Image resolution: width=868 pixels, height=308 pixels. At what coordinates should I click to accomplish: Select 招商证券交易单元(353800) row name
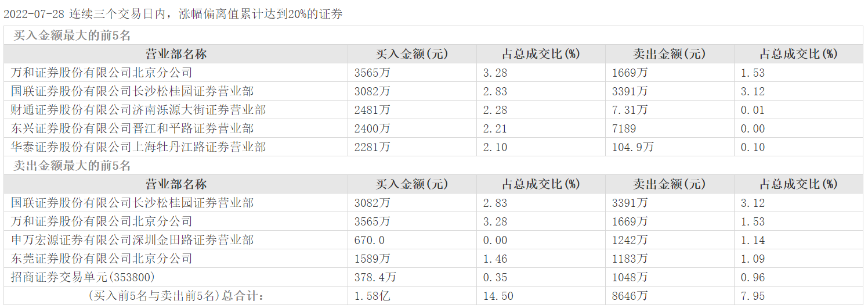click(x=83, y=277)
